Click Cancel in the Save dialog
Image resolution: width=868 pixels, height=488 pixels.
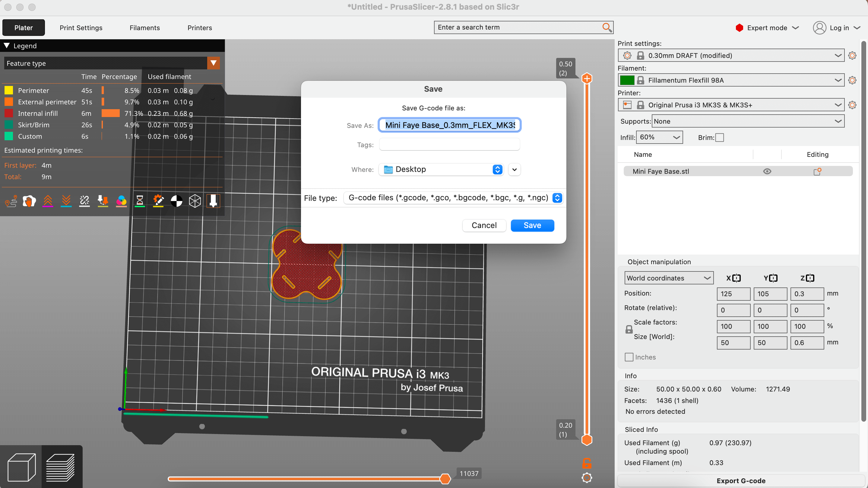click(x=484, y=226)
